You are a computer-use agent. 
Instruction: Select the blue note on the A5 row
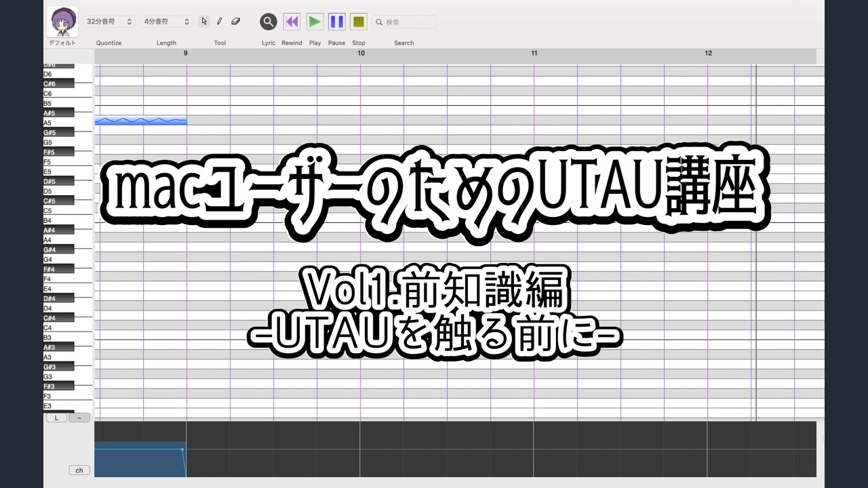pos(141,121)
